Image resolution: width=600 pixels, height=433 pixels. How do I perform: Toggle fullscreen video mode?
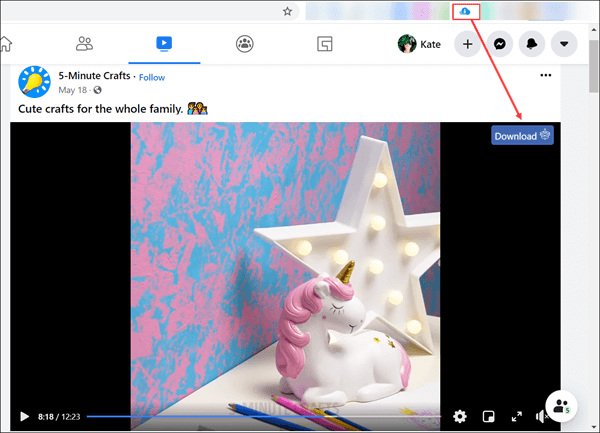pos(517,416)
